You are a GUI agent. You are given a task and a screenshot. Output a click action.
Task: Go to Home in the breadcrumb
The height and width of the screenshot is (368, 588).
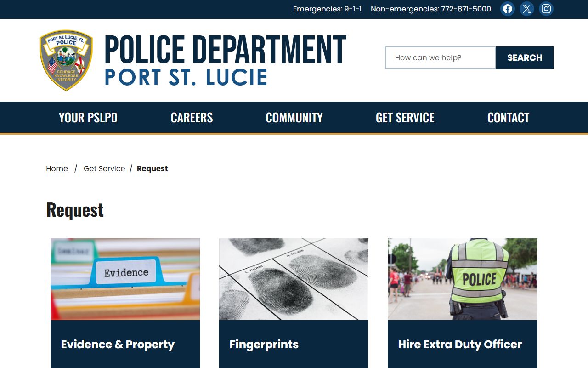pos(57,169)
